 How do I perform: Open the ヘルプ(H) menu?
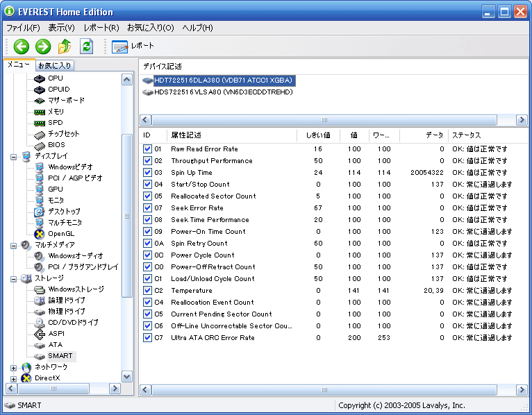197,28
